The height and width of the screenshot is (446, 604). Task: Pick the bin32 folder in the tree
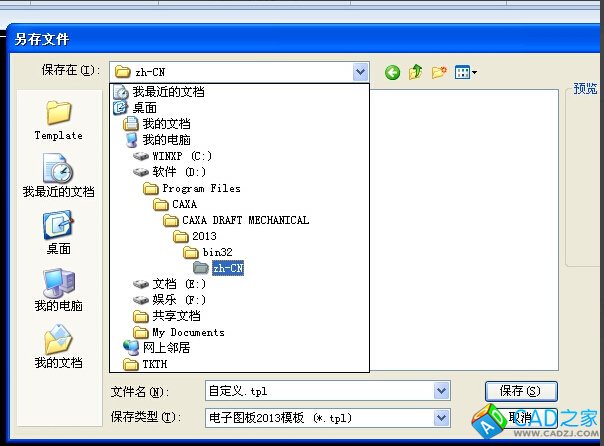(x=216, y=252)
